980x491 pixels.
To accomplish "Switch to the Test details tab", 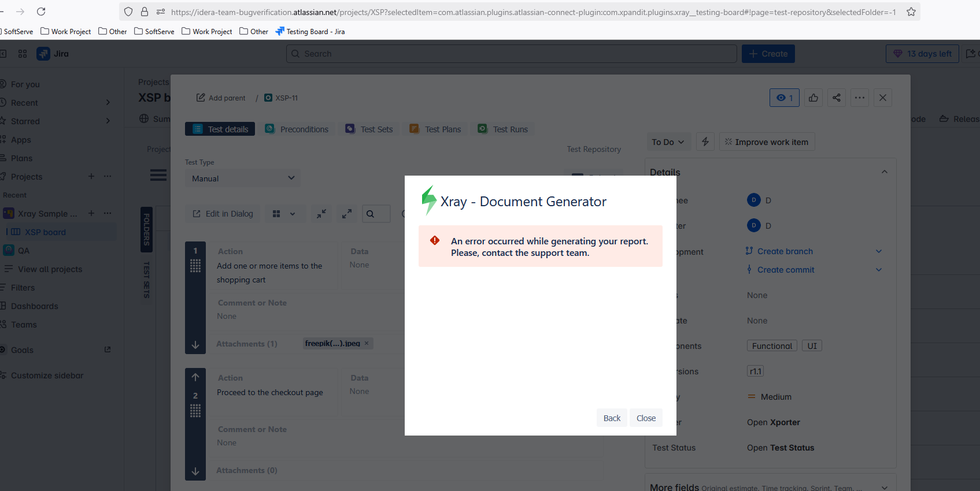I will tap(220, 129).
